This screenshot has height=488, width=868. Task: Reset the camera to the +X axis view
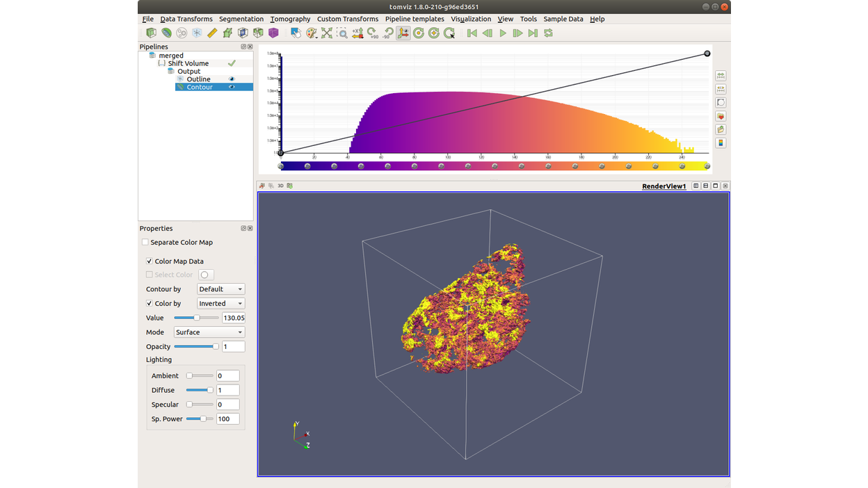click(357, 33)
